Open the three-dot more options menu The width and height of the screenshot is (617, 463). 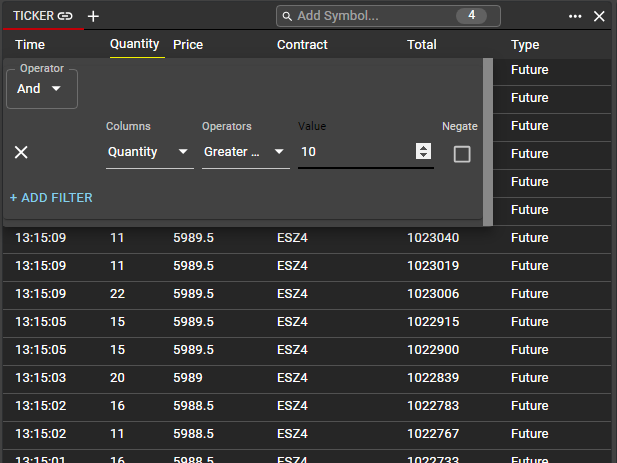point(575,16)
